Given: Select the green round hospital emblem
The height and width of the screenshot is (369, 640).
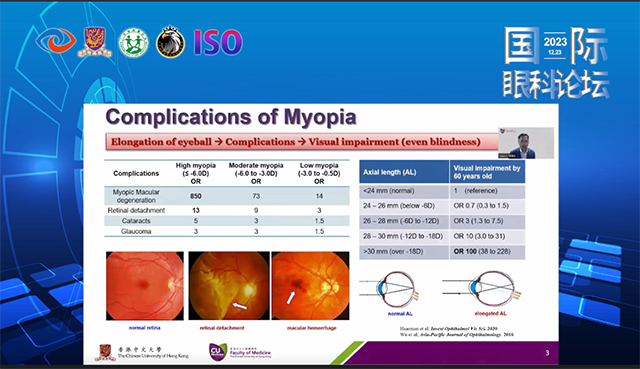Looking at the screenshot, I should pos(133,43).
